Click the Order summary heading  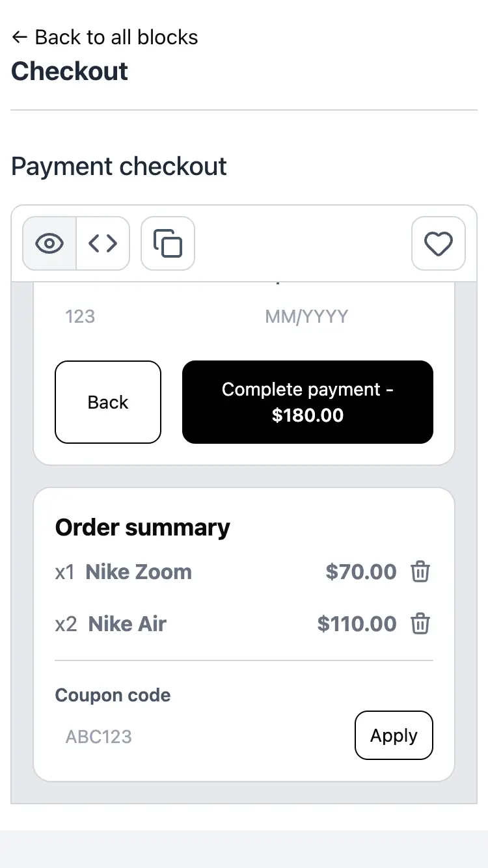point(142,528)
